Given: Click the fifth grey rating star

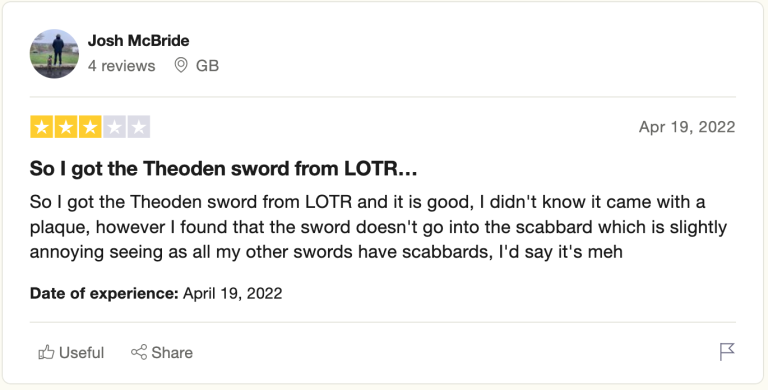Looking at the screenshot, I should click(139, 127).
